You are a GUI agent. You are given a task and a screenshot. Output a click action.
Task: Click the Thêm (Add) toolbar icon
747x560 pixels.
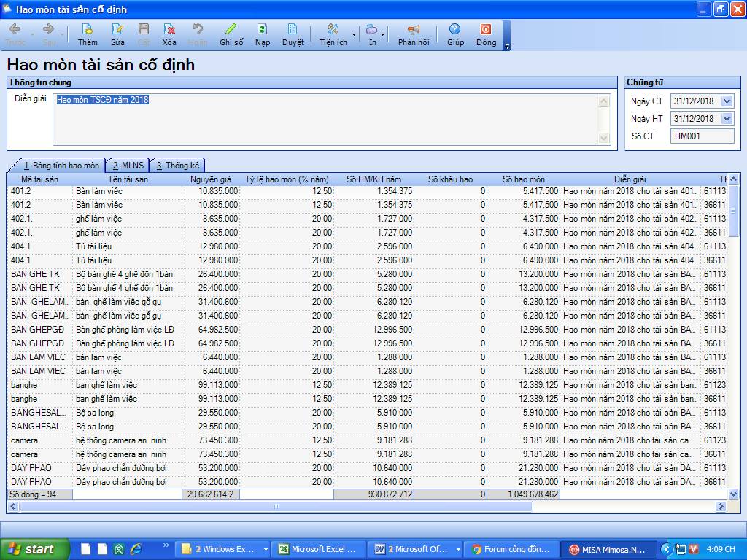coord(88,34)
